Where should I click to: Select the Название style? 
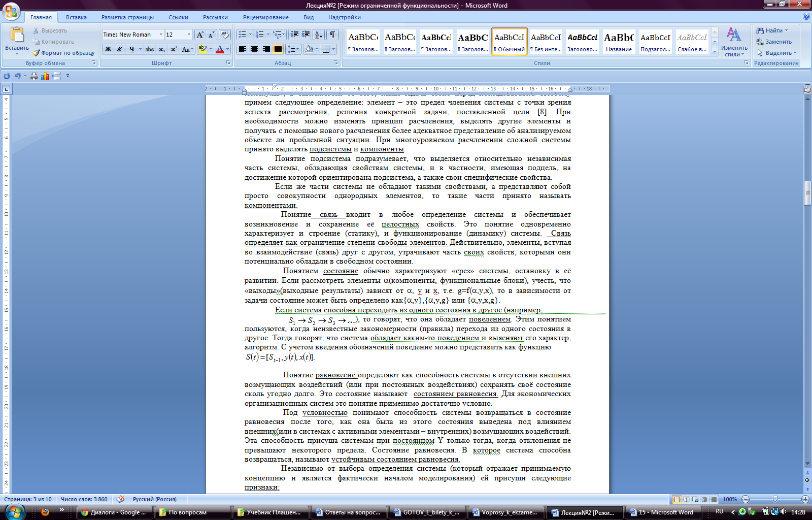tap(619, 42)
